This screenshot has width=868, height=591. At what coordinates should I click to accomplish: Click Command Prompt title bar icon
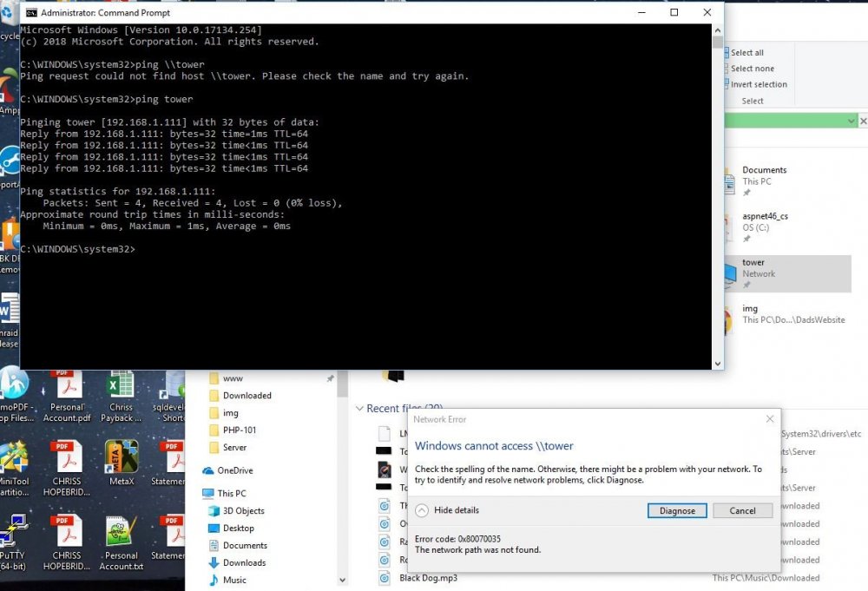point(31,12)
